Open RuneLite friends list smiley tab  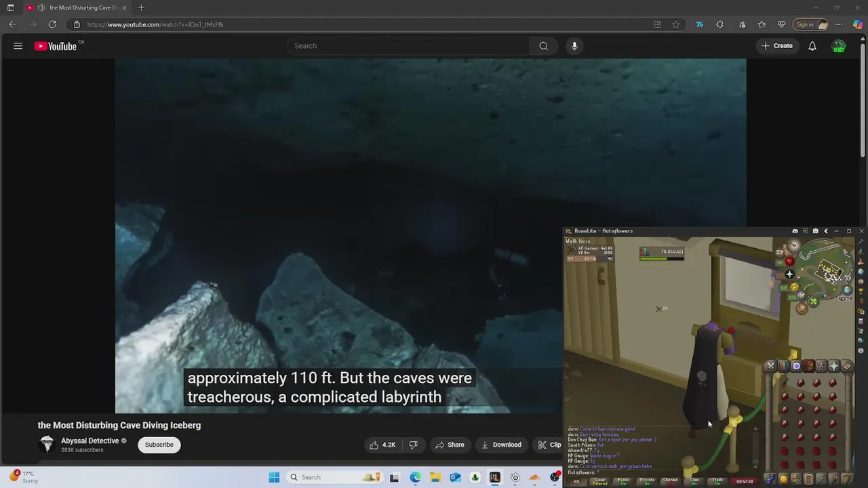coord(784,479)
